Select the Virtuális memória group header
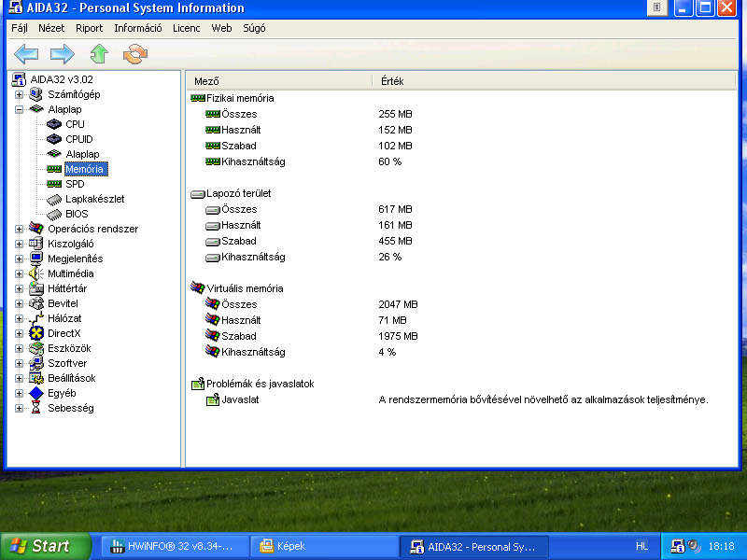The height and width of the screenshot is (560, 747). pyautogui.click(x=245, y=288)
